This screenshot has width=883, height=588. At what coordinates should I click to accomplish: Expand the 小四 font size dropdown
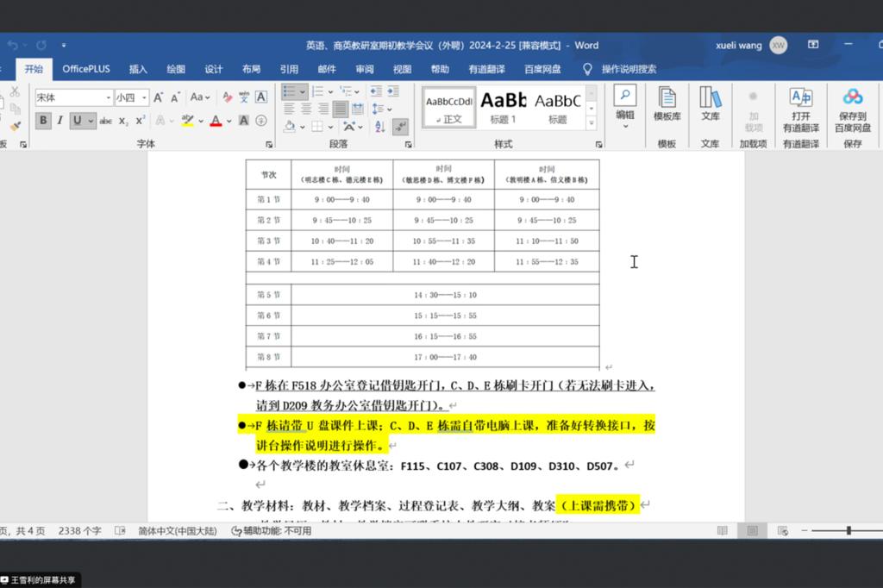click(144, 97)
